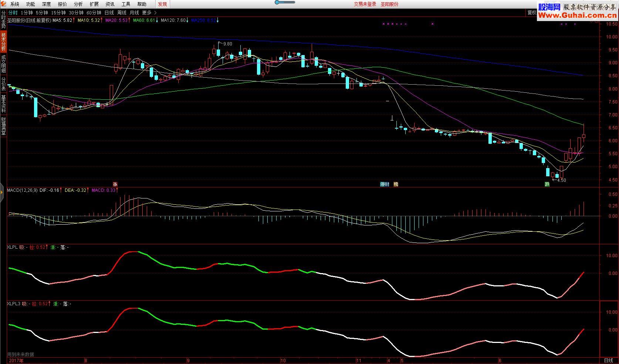The width and height of the screenshot is (619, 364).
Task: Switch to the 周线 period tab
Action: point(122,13)
